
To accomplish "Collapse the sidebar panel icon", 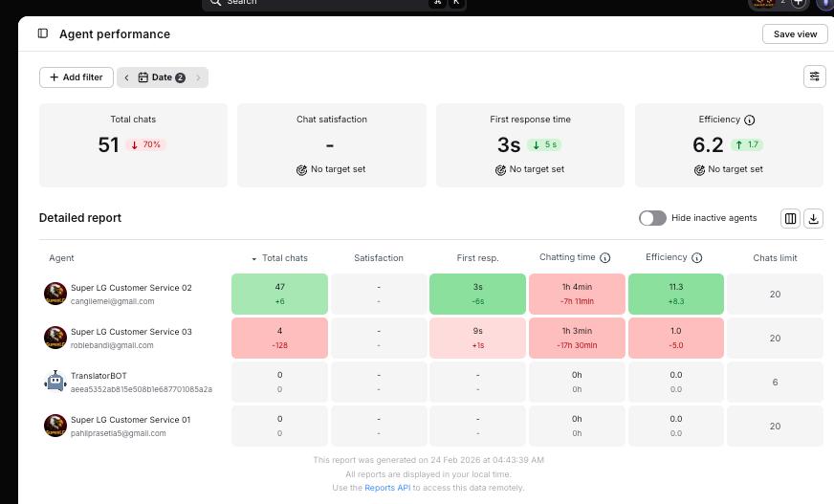I will click(43, 33).
